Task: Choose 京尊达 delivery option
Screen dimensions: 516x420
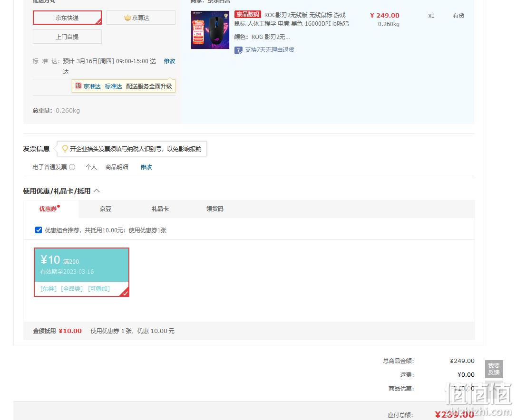Action: pyautogui.click(x=141, y=18)
